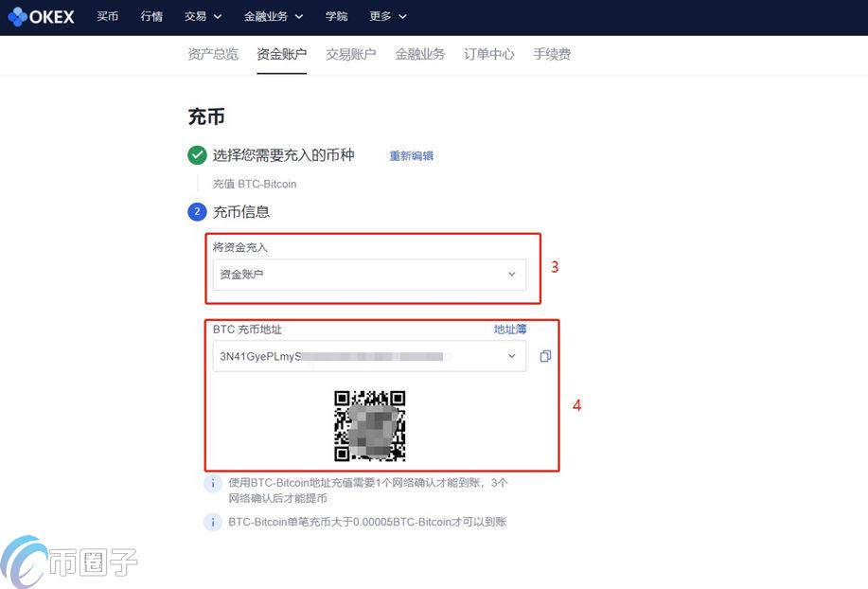868x589 pixels.
Task: Click 充币信息 step title
Action: [x=241, y=211]
